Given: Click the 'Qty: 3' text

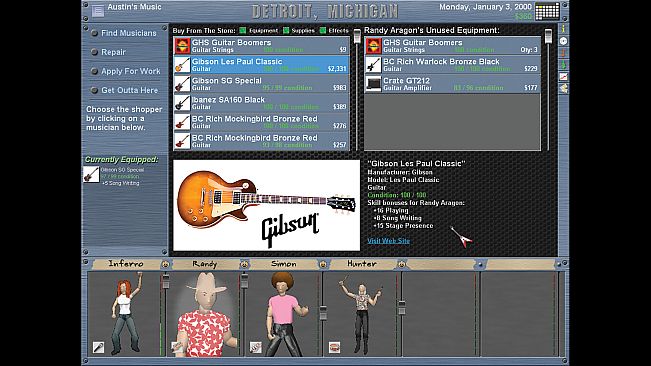Looking at the screenshot, I should [x=529, y=50].
